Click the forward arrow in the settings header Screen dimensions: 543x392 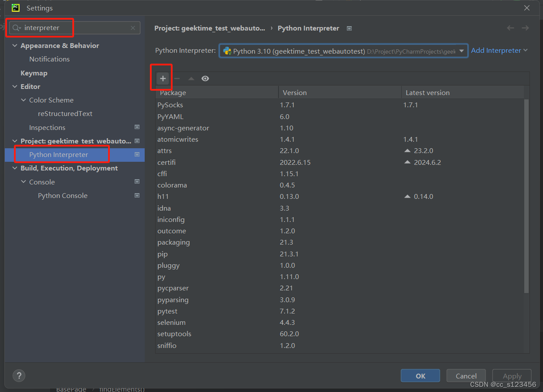coord(525,28)
